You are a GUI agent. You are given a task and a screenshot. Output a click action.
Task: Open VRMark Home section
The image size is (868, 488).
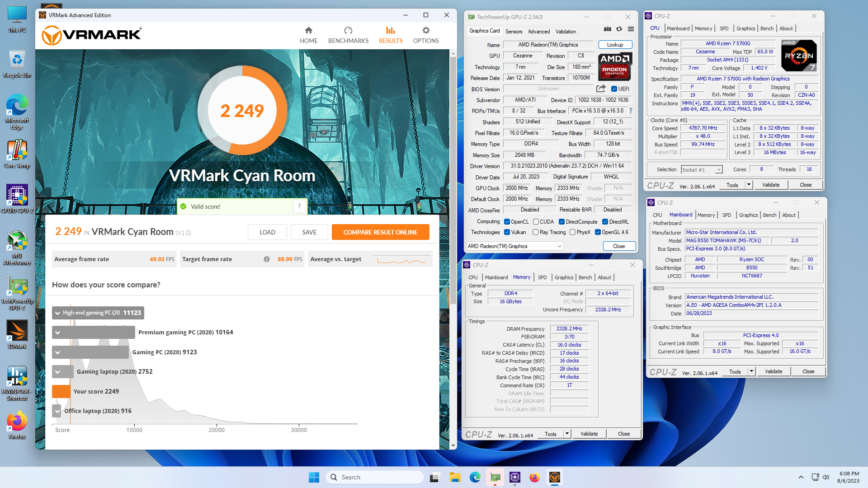308,35
